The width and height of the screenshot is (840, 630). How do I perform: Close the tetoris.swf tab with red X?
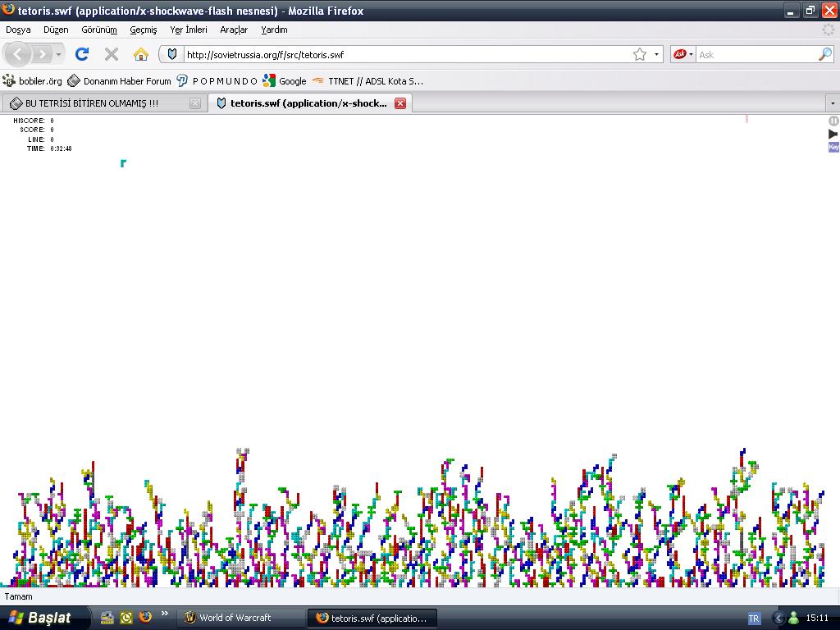[400, 103]
